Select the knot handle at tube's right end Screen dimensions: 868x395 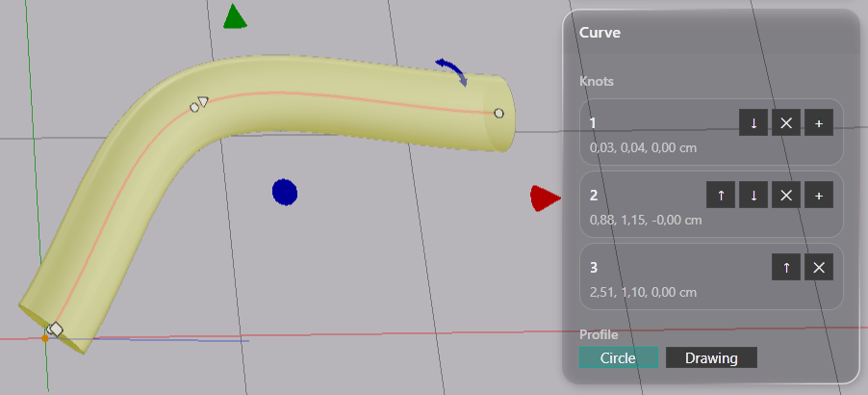pyautogui.click(x=498, y=114)
